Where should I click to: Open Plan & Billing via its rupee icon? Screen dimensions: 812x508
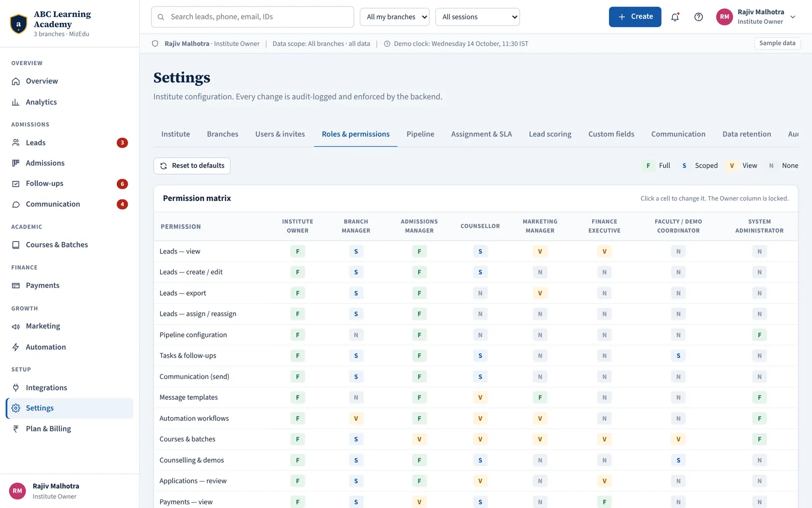coord(16,429)
